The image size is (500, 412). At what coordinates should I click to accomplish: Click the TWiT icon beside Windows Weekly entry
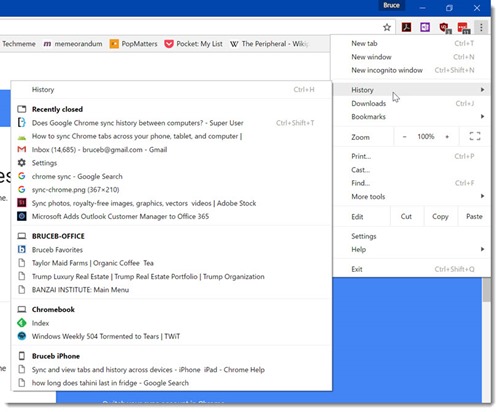22,336
